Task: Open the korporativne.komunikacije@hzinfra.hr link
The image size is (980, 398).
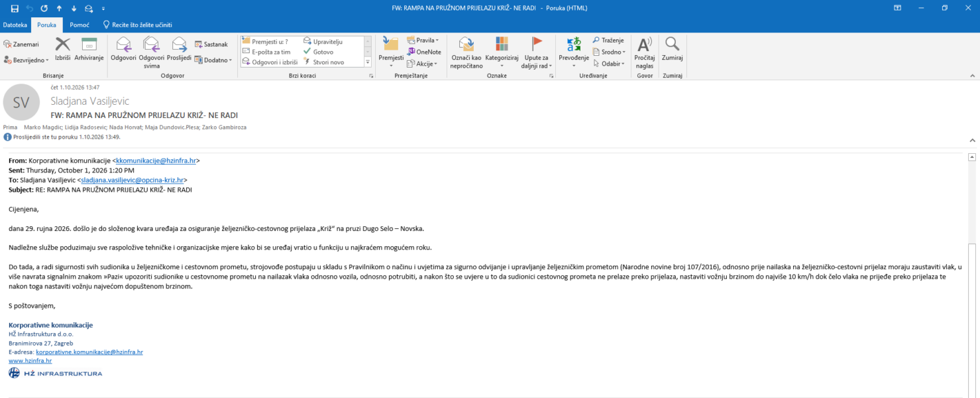Action: point(89,352)
